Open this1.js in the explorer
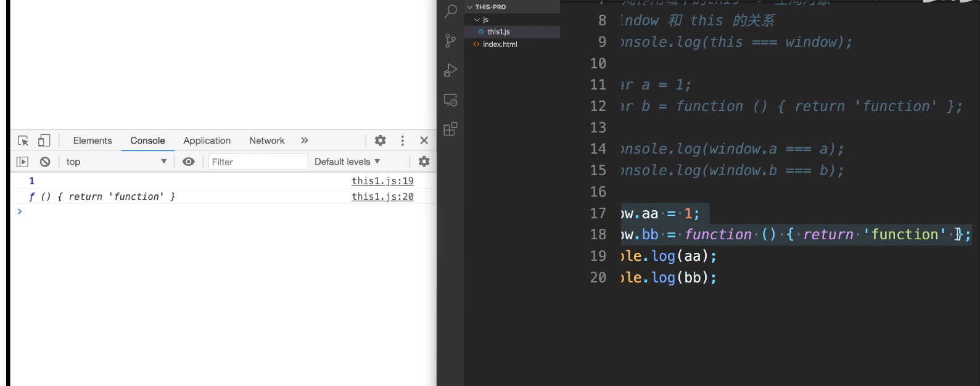This screenshot has width=980, height=386. 512,31
